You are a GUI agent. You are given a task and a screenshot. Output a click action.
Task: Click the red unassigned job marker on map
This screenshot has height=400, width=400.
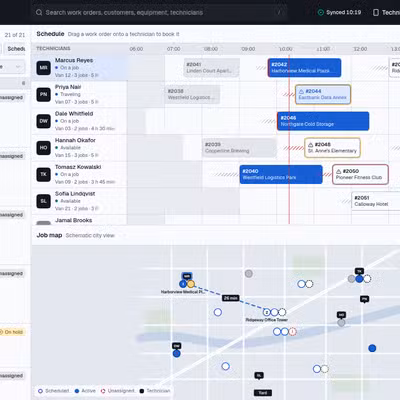coord(293,332)
